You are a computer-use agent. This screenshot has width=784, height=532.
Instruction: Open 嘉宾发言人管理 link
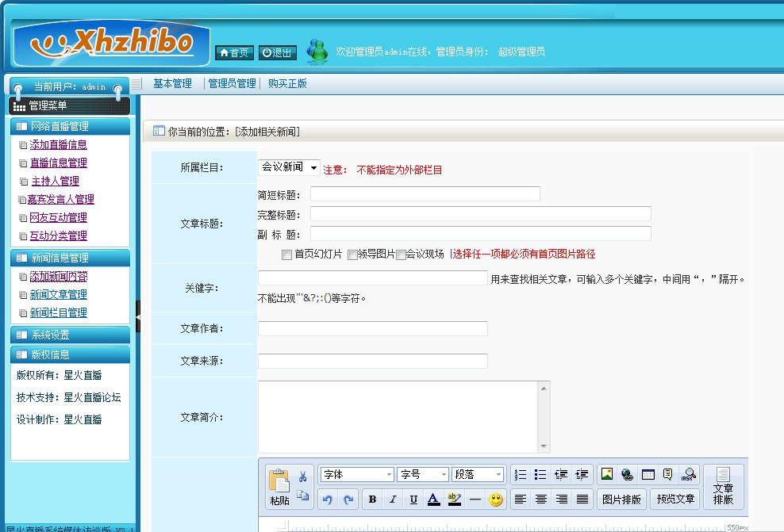[60, 199]
